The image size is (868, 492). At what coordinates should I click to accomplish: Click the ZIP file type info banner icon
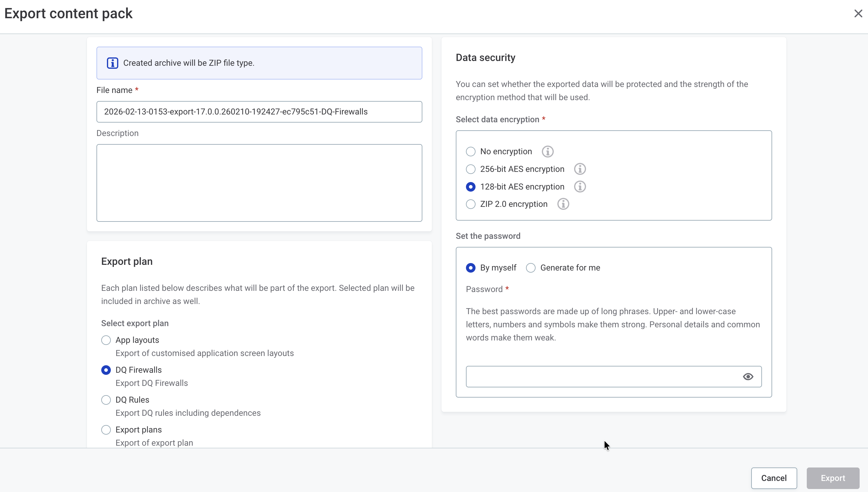coord(112,63)
